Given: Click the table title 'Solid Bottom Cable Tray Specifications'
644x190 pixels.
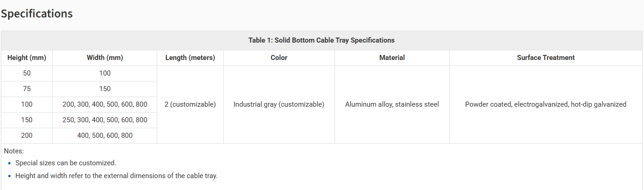Looking at the screenshot, I should [321, 40].
